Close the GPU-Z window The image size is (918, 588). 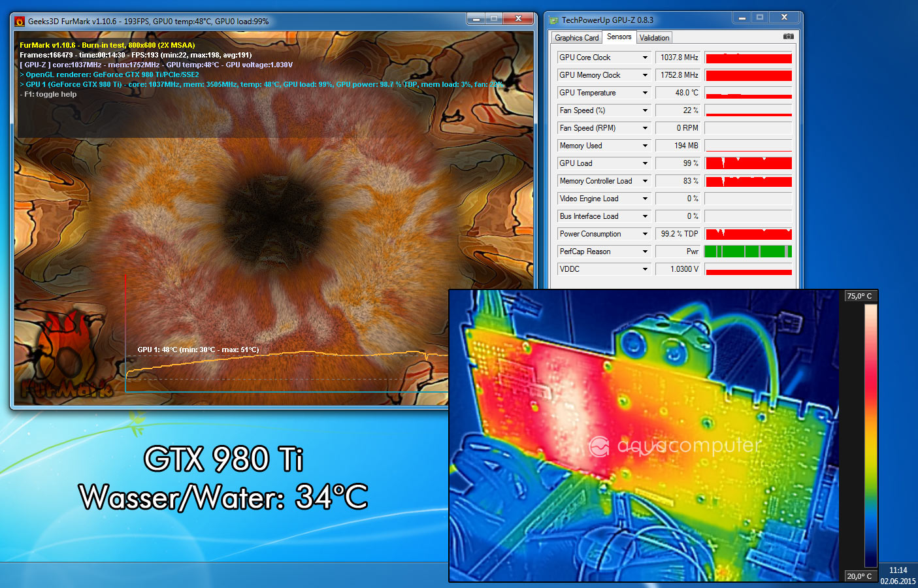point(784,18)
